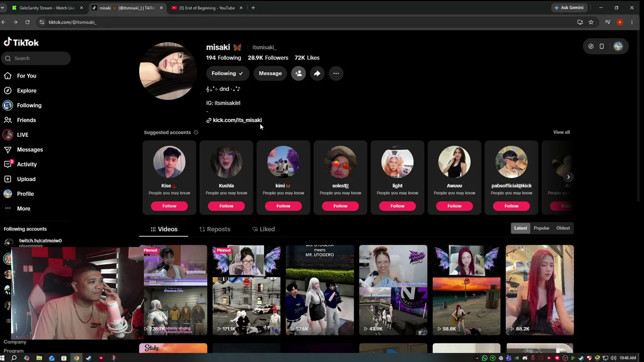Sort videos by Oldest
This screenshot has height=362, width=644.
(563, 228)
